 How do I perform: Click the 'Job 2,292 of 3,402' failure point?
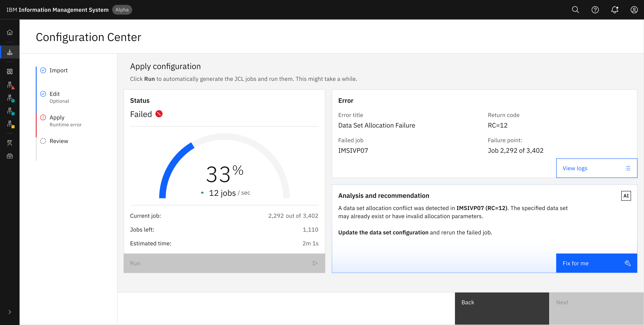coord(516,151)
